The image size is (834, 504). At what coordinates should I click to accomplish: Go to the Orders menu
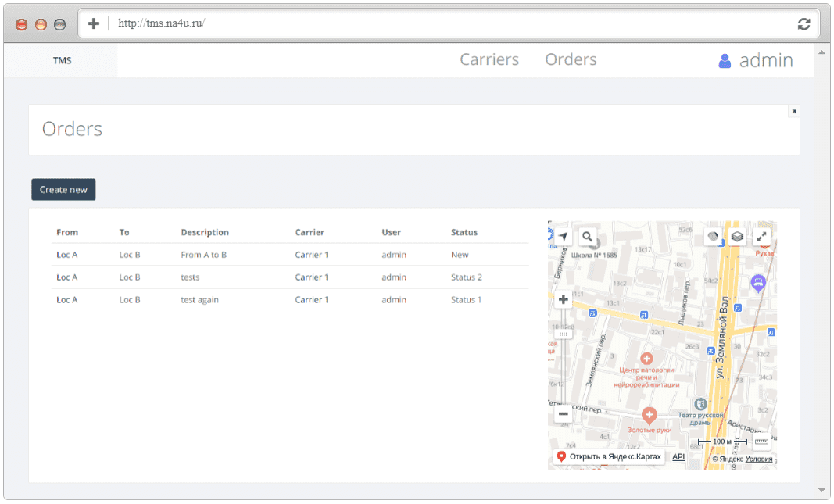click(x=571, y=59)
